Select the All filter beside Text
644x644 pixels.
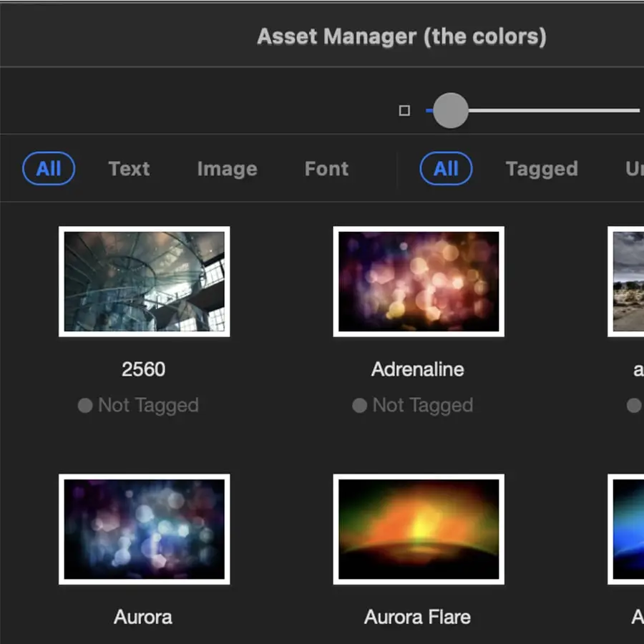point(49,169)
